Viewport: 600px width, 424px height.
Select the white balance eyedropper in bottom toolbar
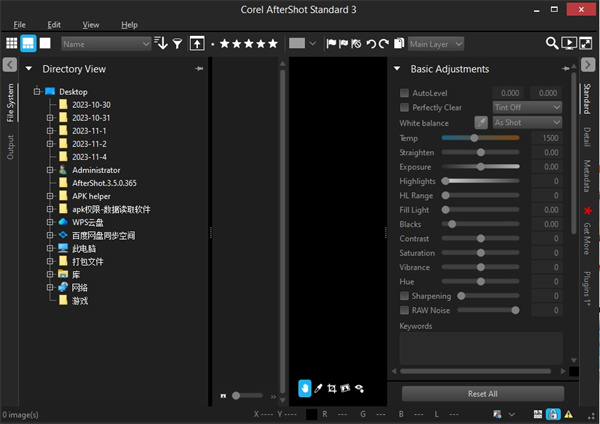[318, 388]
